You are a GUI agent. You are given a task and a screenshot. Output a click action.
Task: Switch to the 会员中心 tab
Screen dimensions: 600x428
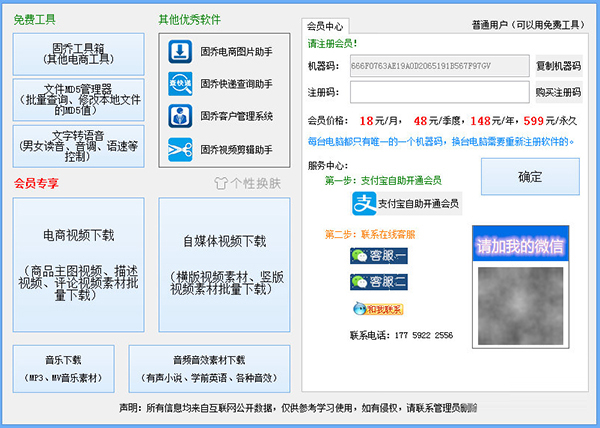(x=328, y=25)
